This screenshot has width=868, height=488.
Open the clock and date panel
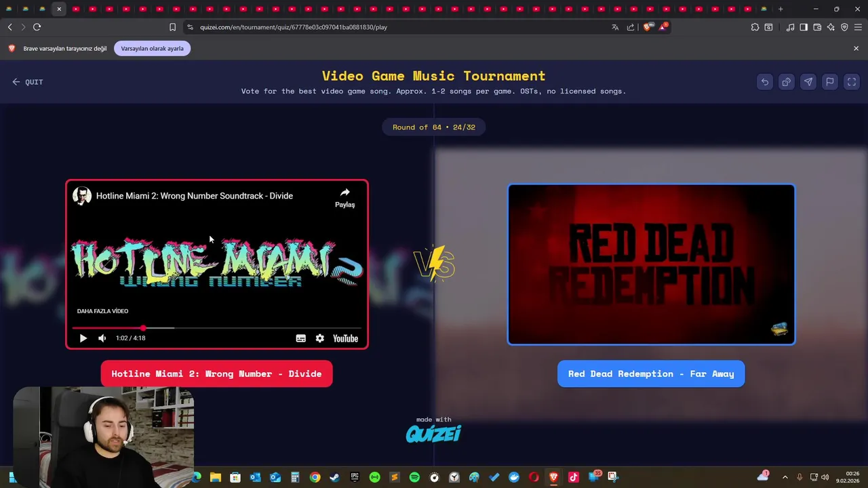[x=848, y=477]
